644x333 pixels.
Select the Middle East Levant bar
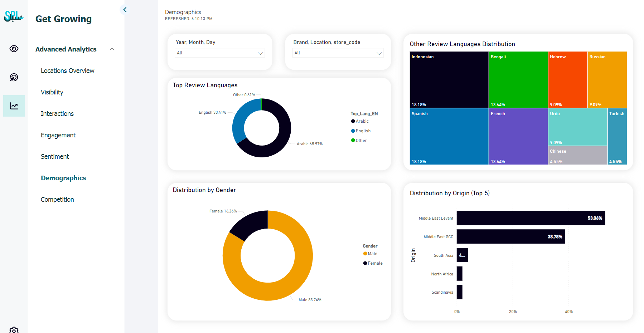[x=531, y=218]
